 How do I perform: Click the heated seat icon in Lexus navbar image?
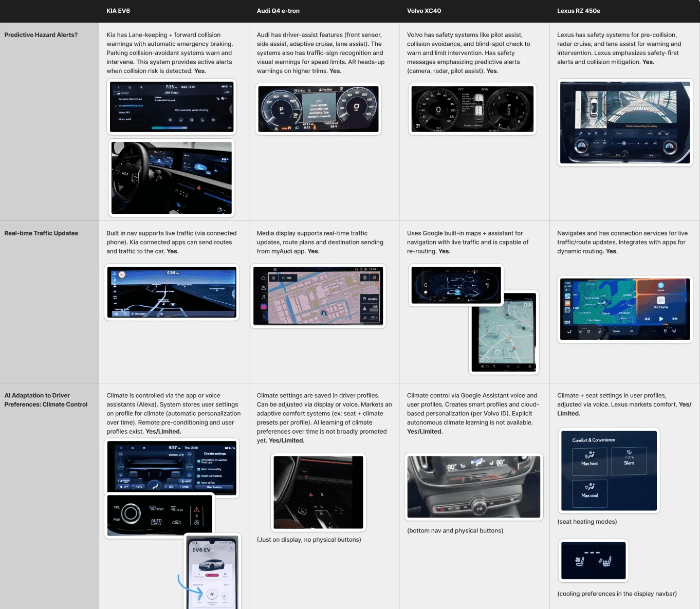coord(605,561)
